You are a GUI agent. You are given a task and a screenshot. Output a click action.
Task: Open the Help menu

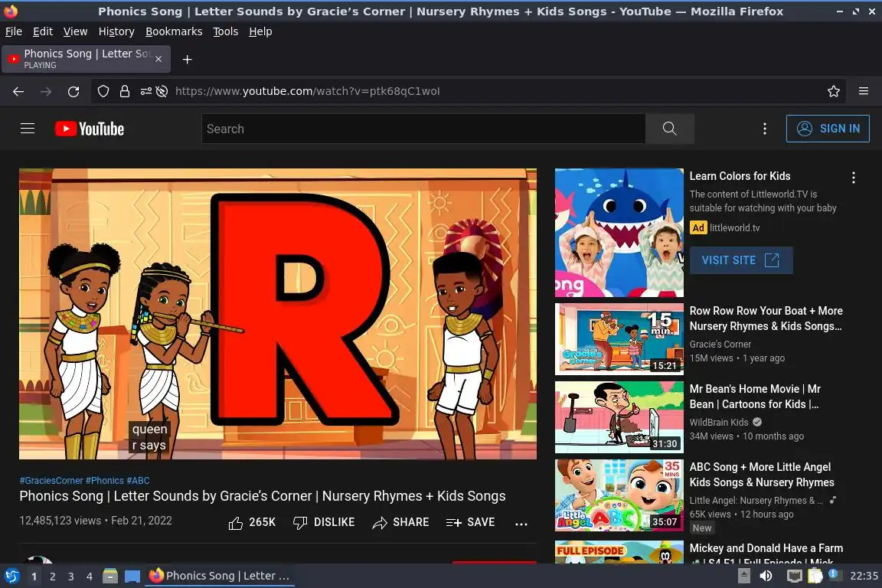(x=260, y=31)
